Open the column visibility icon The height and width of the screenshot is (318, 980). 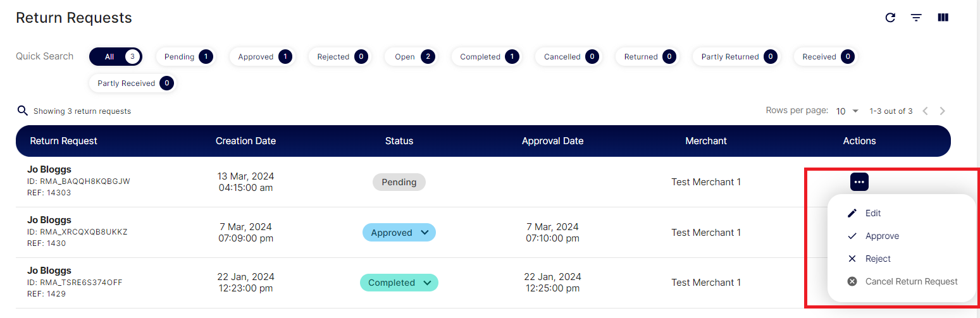click(x=943, y=18)
